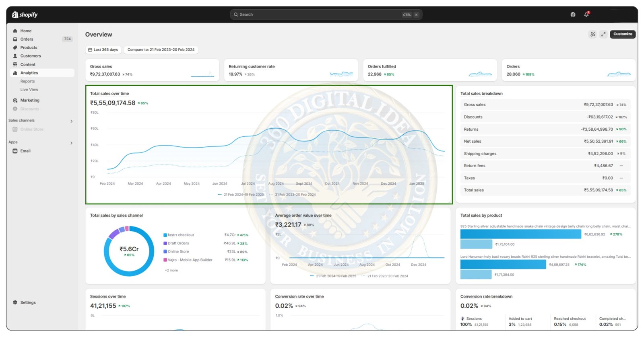Open the Sidekick assistant icon in header
The width and height of the screenshot is (644, 337).
573,14
